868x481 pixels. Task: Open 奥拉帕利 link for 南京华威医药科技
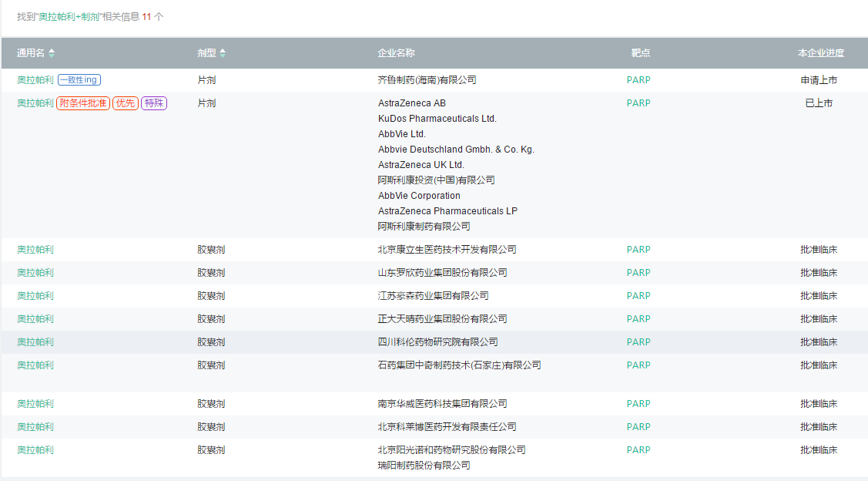[x=35, y=404]
